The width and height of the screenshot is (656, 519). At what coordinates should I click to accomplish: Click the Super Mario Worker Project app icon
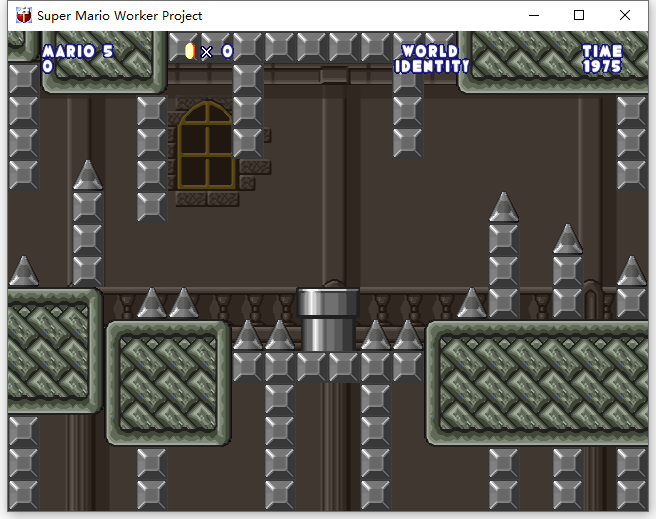coord(24,15)
